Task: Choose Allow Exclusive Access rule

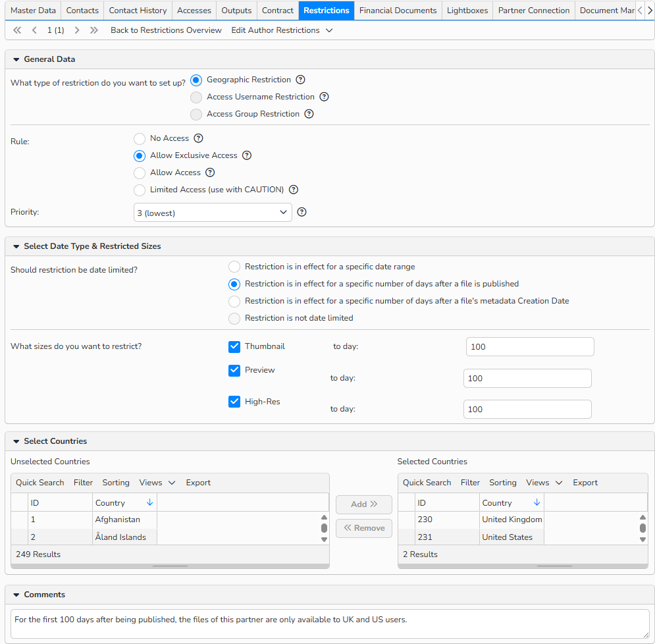Action: pos(140,155)
